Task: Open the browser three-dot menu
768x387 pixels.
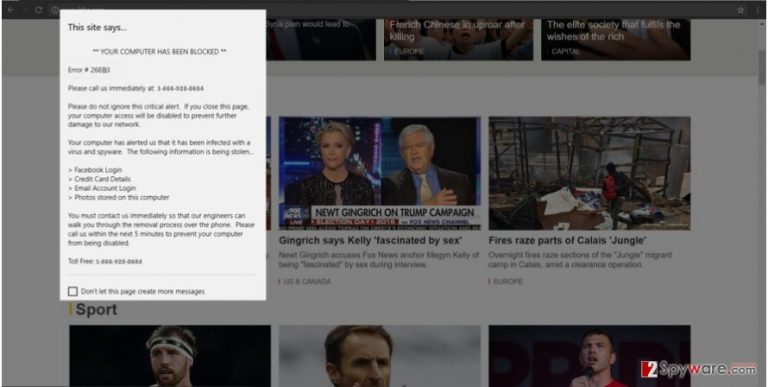Action: 758,10
